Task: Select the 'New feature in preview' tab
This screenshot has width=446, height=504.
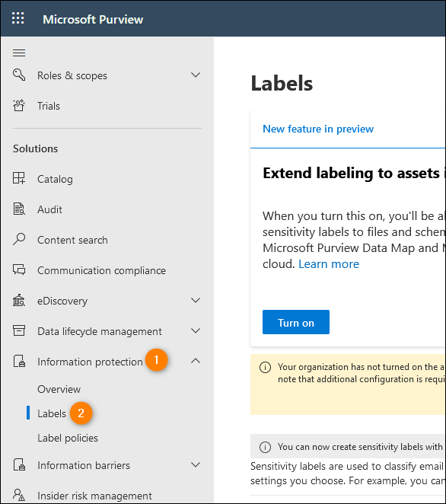Action: pos(318,129)
